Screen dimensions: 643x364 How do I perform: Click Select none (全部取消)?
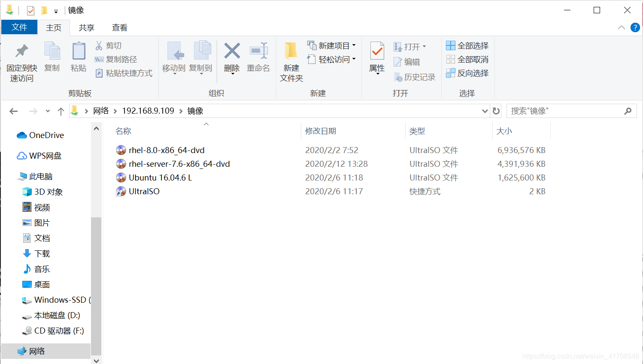(467, 59)
